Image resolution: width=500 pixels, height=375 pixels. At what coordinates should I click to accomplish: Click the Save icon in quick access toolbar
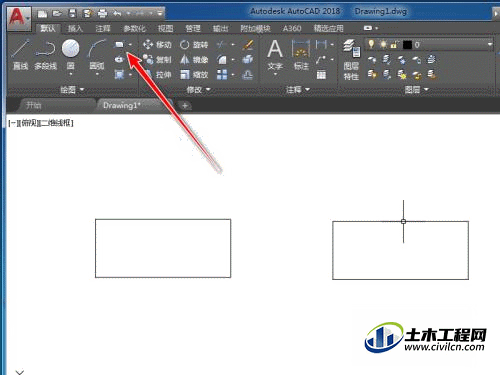pos(72,14)
